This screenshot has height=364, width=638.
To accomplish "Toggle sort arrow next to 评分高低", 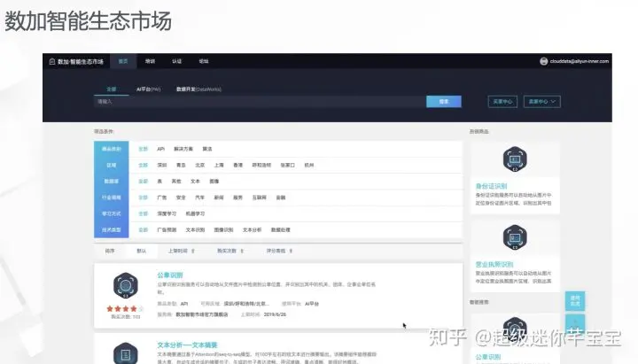I will 291,251.
